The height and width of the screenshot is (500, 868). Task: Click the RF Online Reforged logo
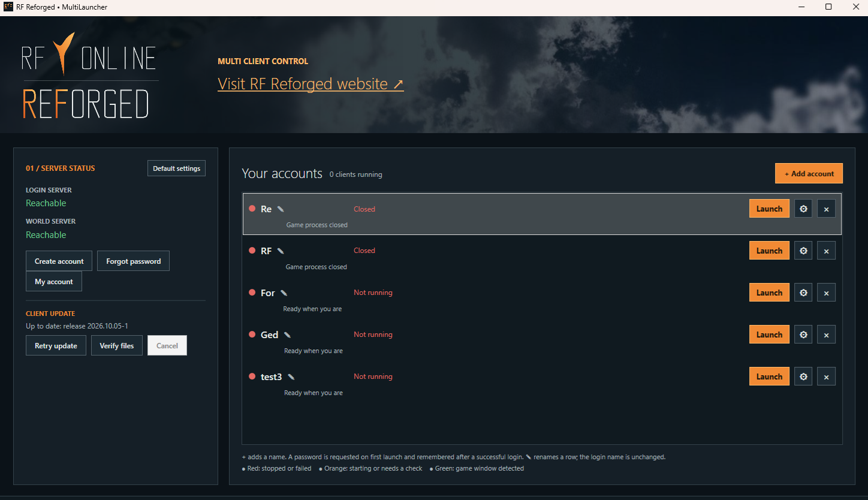coord(90,75)
